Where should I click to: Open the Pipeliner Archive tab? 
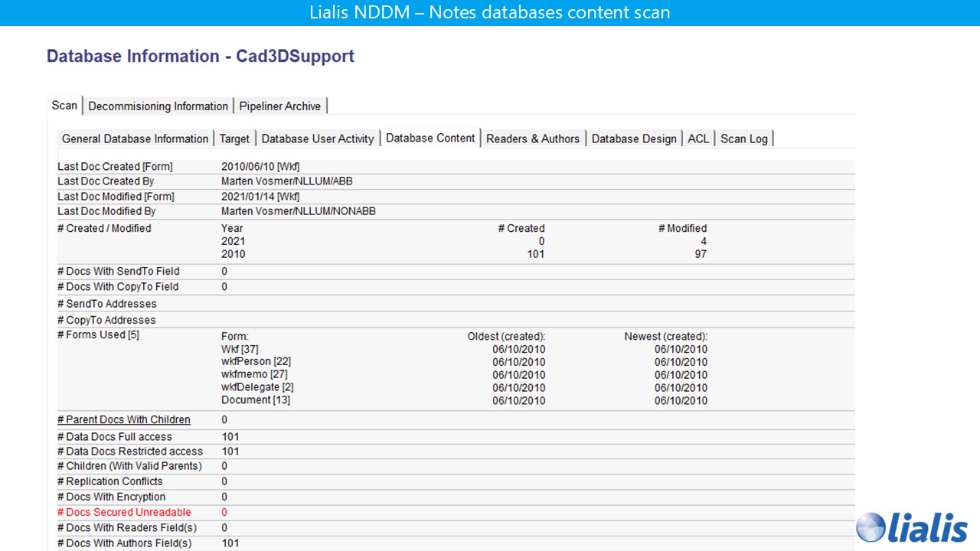click(279, 106)
